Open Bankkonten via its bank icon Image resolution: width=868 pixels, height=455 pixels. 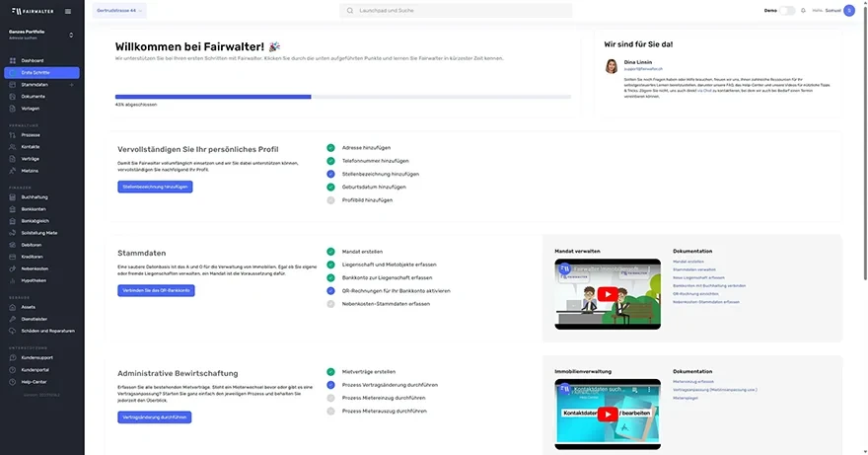coord(13,209)
